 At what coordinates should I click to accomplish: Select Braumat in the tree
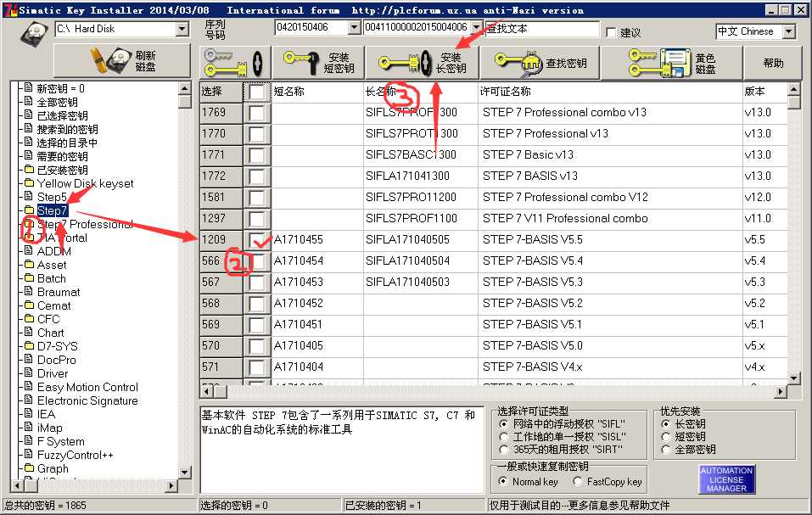tap(59, 292)
